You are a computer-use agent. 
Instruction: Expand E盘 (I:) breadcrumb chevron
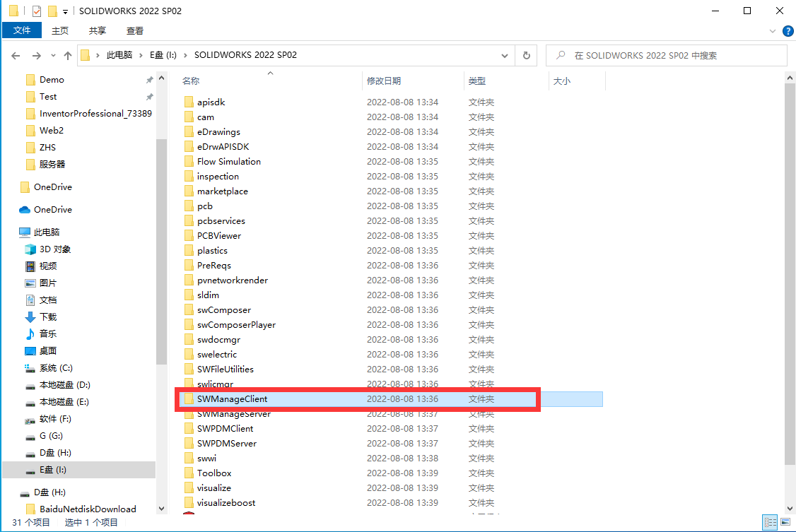(x=185, y=55)
